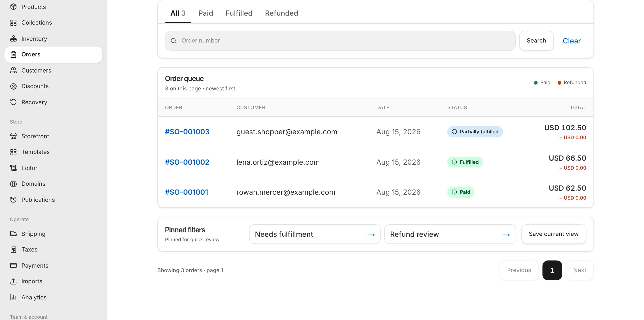Click the red Refunded legend dot

(x=559, y=83)
